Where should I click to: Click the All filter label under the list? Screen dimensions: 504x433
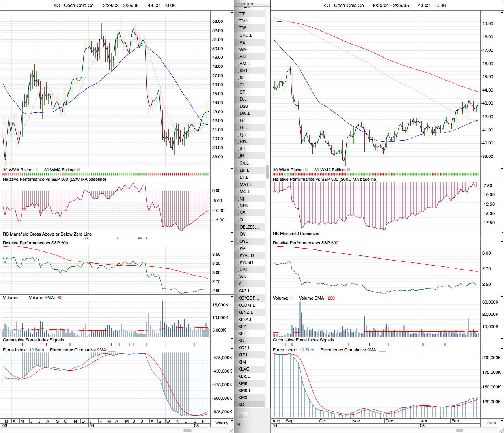(239, 424)
